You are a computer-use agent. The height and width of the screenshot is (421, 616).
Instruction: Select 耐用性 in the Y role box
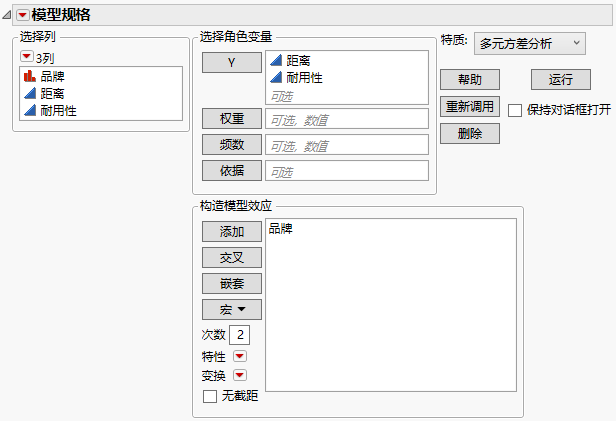304,77
